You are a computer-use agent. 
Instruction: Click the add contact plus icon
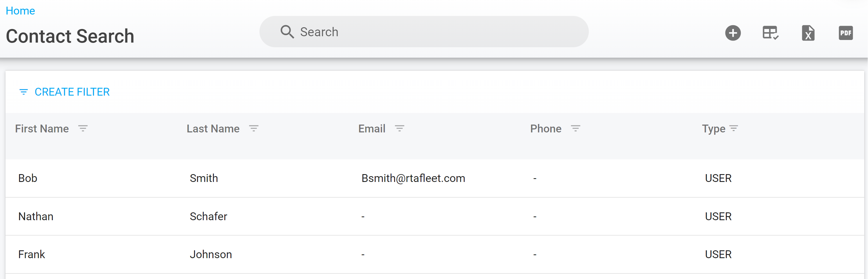tap(733, 33)
